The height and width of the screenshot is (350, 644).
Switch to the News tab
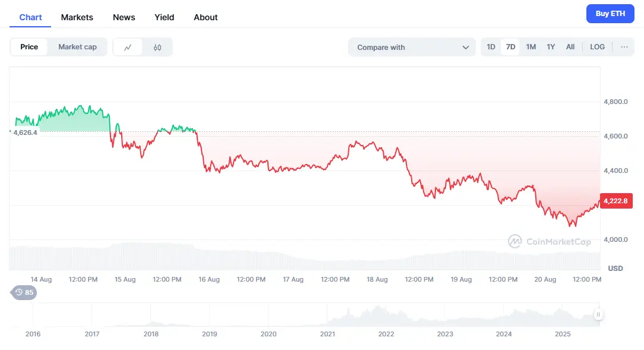(x=124, y=17)
